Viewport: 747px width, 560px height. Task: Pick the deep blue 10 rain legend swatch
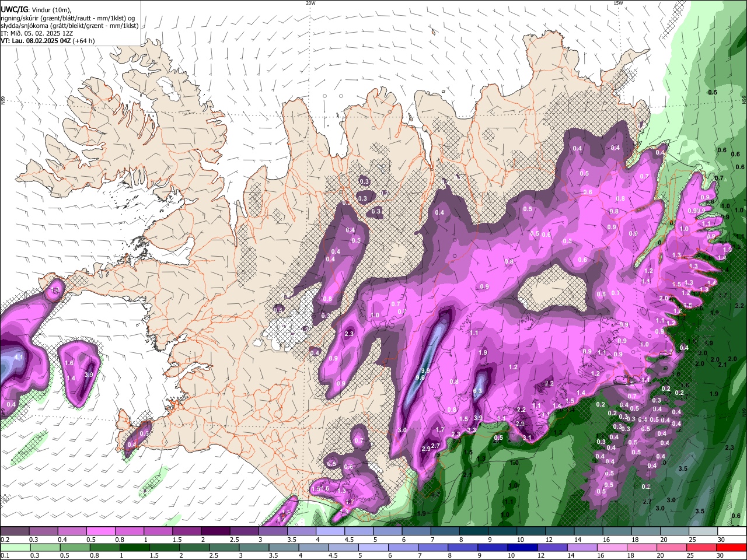pos(523,548)
